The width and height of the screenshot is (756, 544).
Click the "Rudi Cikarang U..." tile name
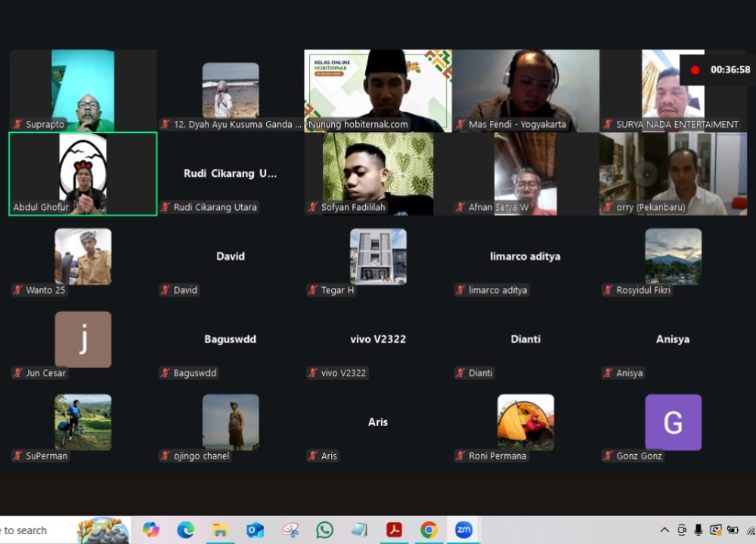[231, 174]
